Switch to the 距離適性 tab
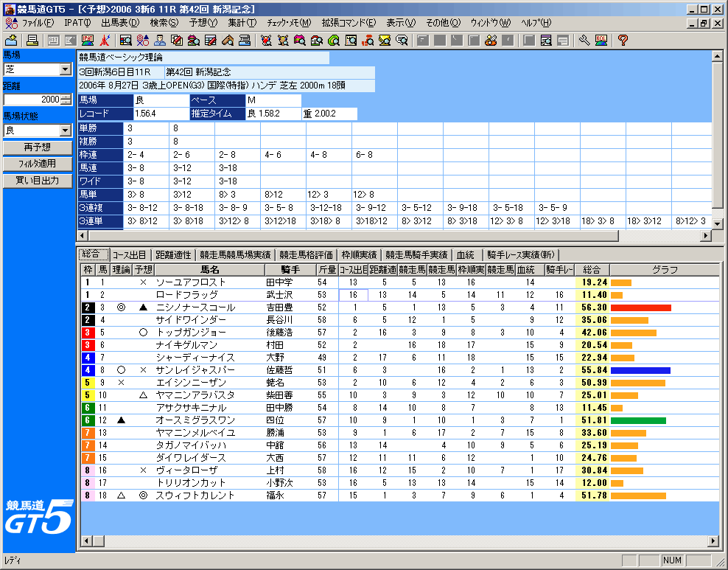 click(172, 254)
